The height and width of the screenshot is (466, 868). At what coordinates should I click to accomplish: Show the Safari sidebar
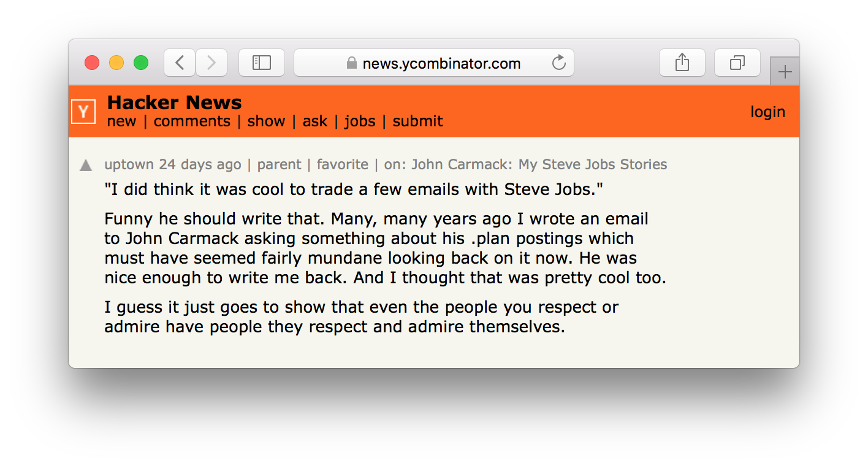(262, 63)
